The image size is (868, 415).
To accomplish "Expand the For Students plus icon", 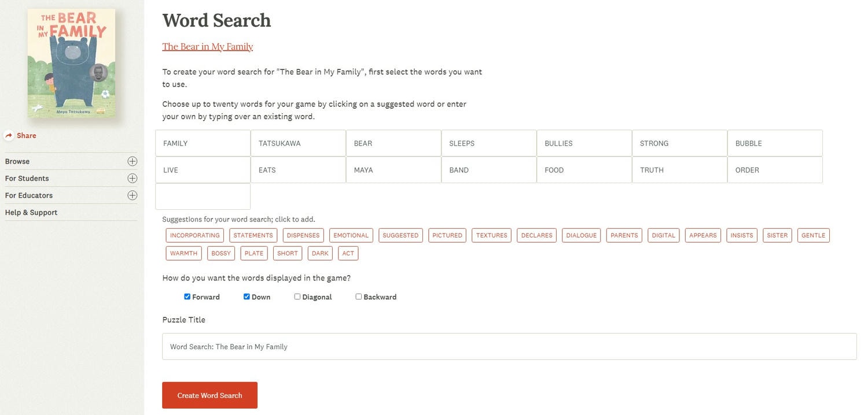I will click(133, 178).
